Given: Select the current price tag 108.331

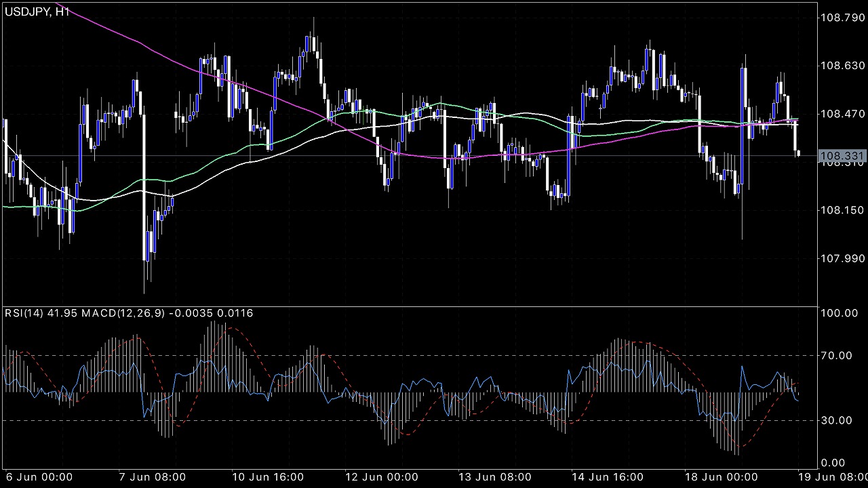Looking at the screenshot, I should pos(842,157).
